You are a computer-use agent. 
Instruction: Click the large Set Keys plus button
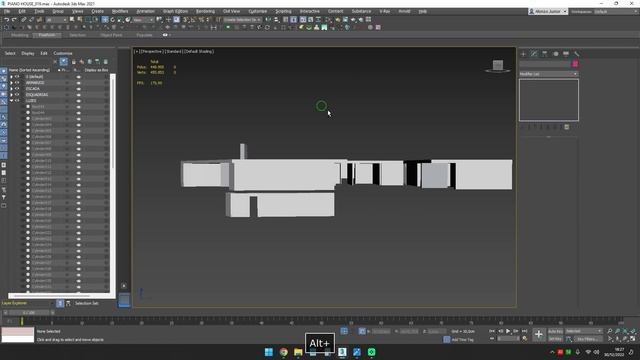(539, 334)
